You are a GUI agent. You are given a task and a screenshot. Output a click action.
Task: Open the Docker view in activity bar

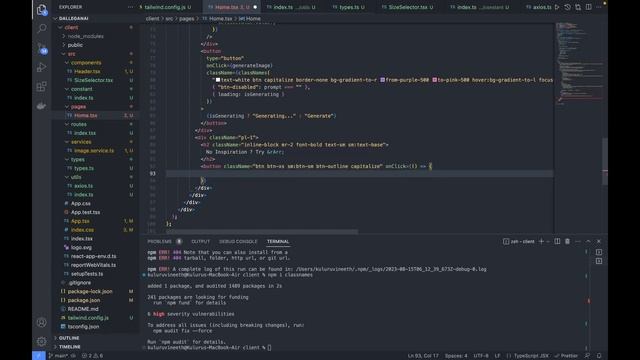(42, 106)
